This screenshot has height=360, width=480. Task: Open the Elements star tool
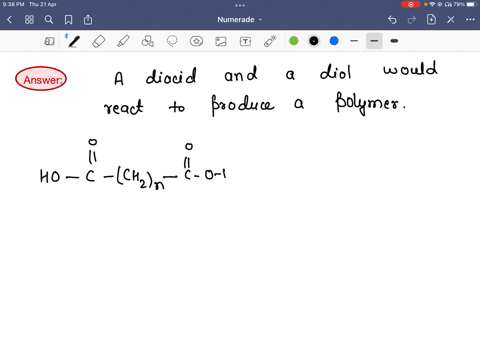[196, 41]
